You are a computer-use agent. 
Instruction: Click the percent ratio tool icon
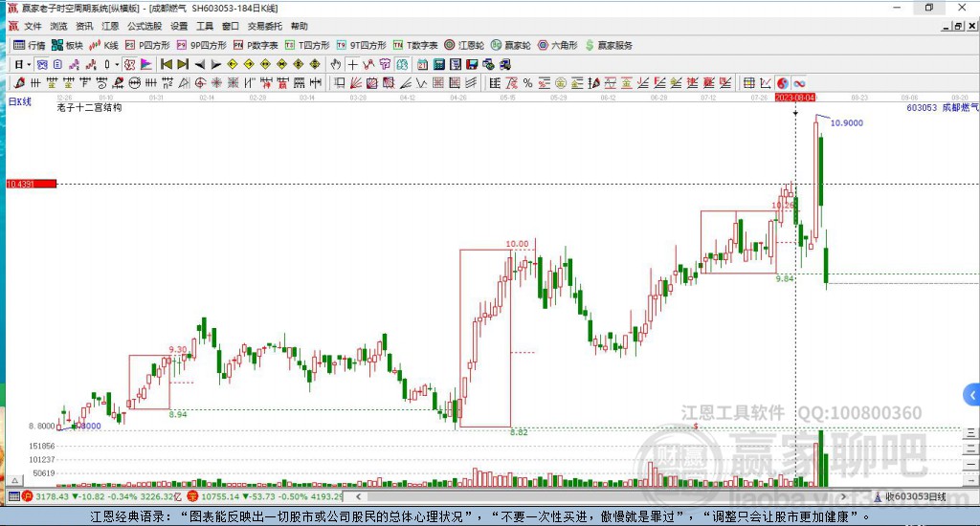527,83
